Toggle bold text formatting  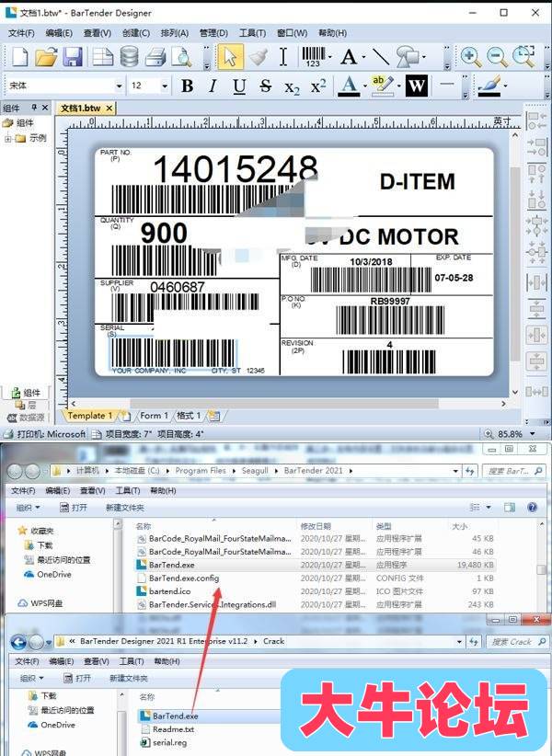pyautogui.click(x=187, y=86)
